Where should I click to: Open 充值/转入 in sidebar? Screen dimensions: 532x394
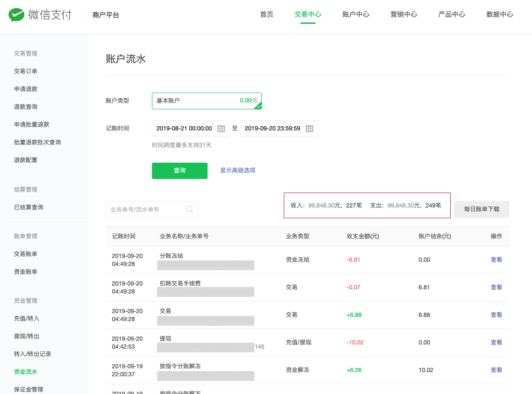click(x=27, y=318)
